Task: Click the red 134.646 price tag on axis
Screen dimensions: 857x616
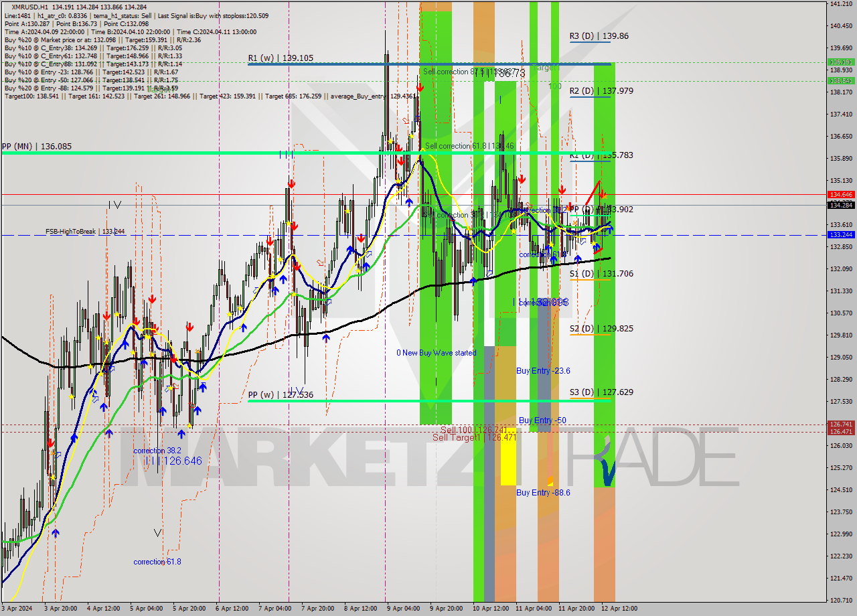Action: pyautogui.click(x=840, y=195)
